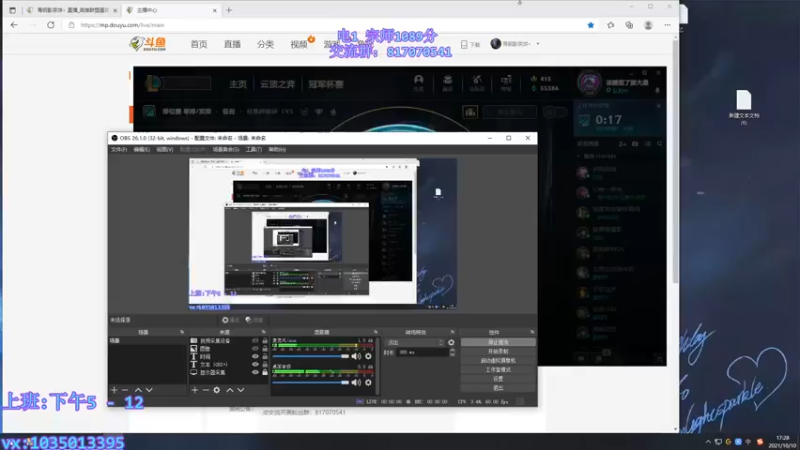Open the 视图(V) menu in OBS
Screen dimensions: 800x450
[164, 149]
